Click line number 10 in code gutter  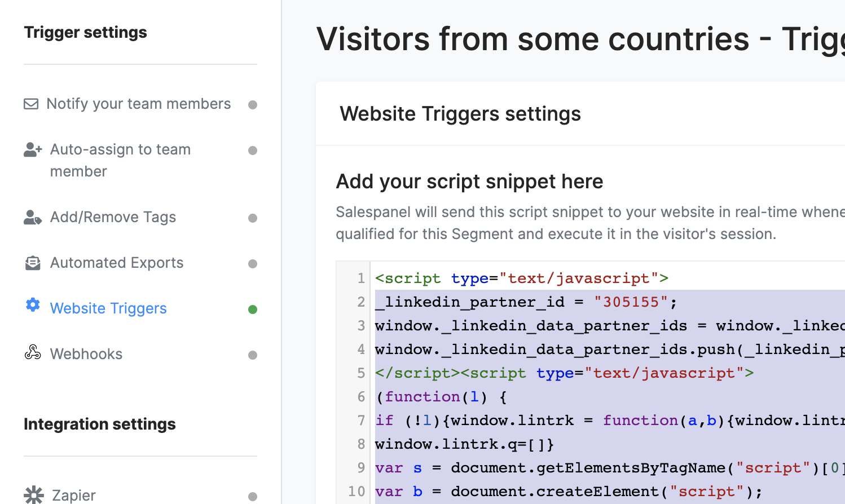point(357,491)
